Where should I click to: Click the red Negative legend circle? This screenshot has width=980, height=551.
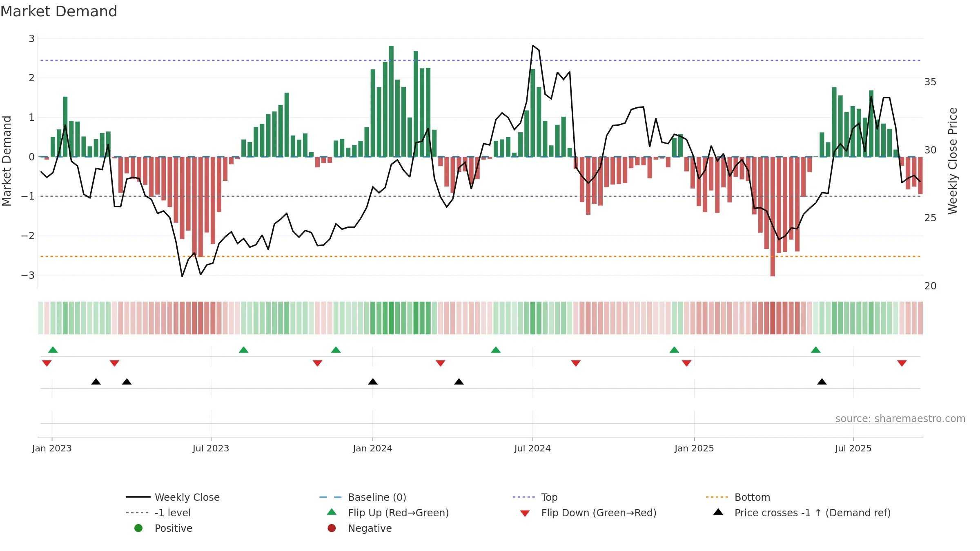[x=332, y=528]
